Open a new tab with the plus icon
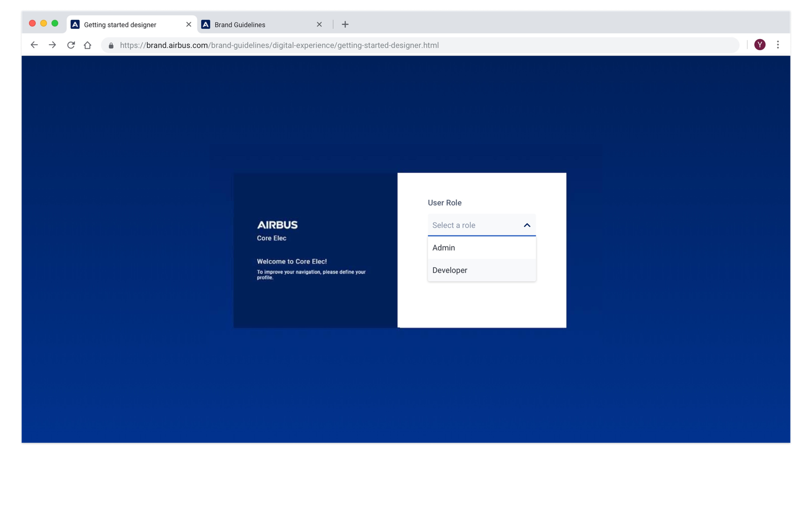The width and height of the screenshot is (812, 514). coord(345,24)
